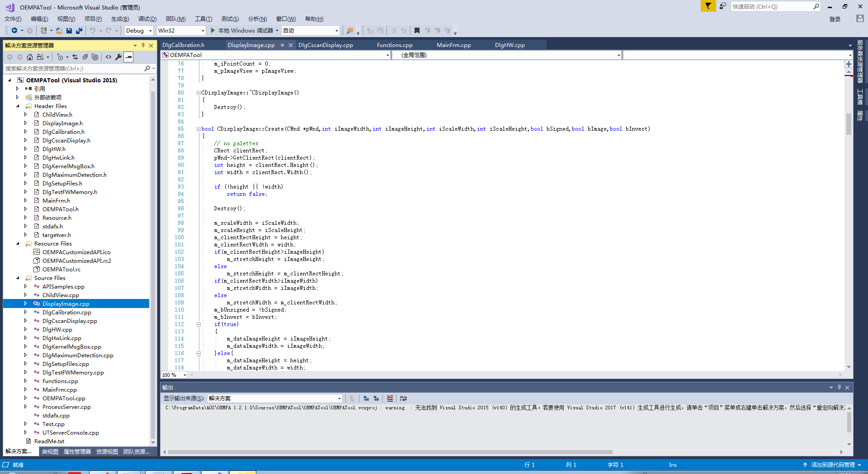
Task: Click 添加到源代码管理 in the status bar
Action: pyautogui.click(x=833, y=465)
